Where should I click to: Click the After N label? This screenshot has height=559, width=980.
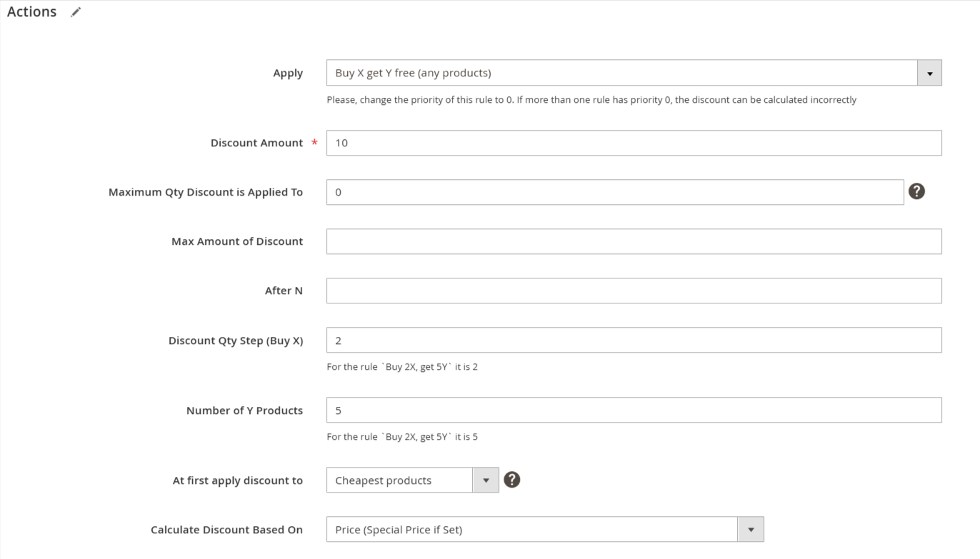tap(284, 291)
